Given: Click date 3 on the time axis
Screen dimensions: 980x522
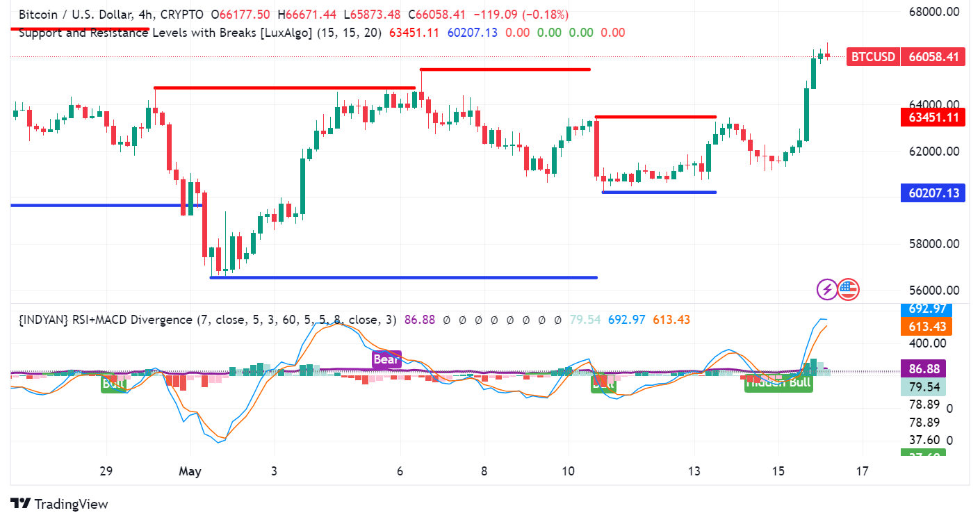Looking at the screenshot, I should [274, 471].
